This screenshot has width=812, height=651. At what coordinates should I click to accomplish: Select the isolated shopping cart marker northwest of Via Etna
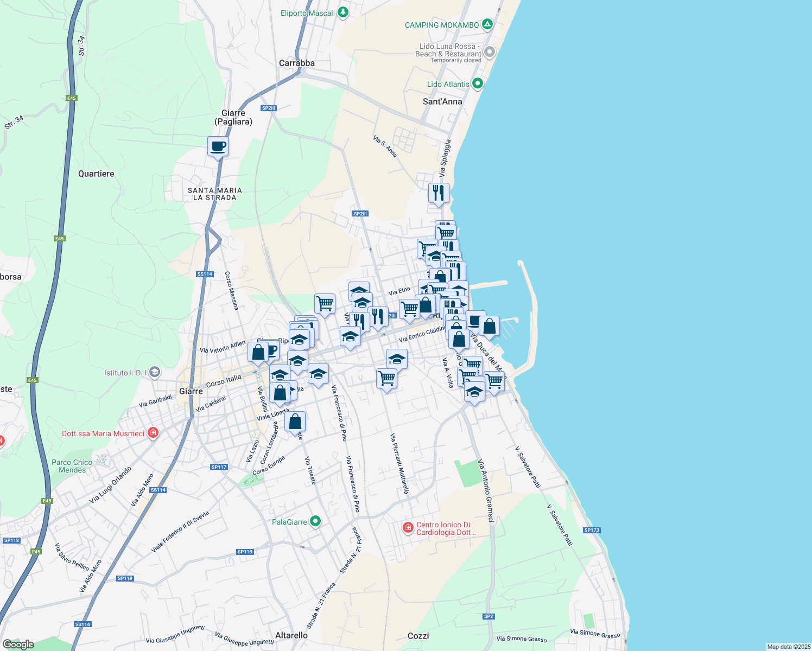[325, 304]
